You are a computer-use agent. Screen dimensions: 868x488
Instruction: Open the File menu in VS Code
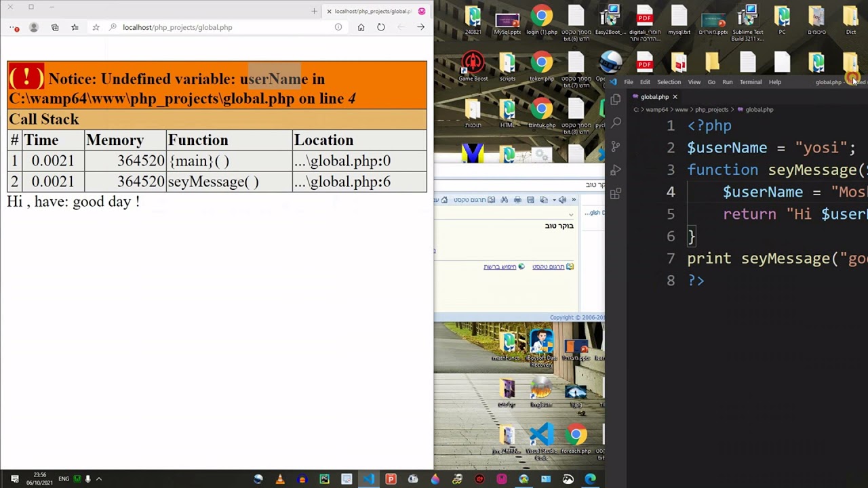click(x=629, y=82)
